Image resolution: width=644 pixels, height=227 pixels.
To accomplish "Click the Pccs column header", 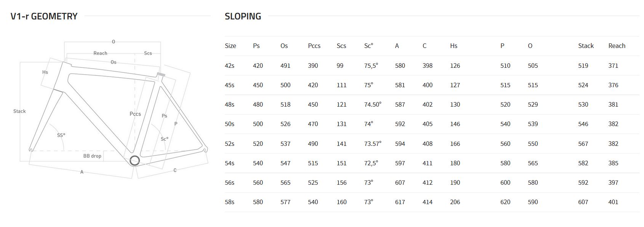I will [314, 46].
